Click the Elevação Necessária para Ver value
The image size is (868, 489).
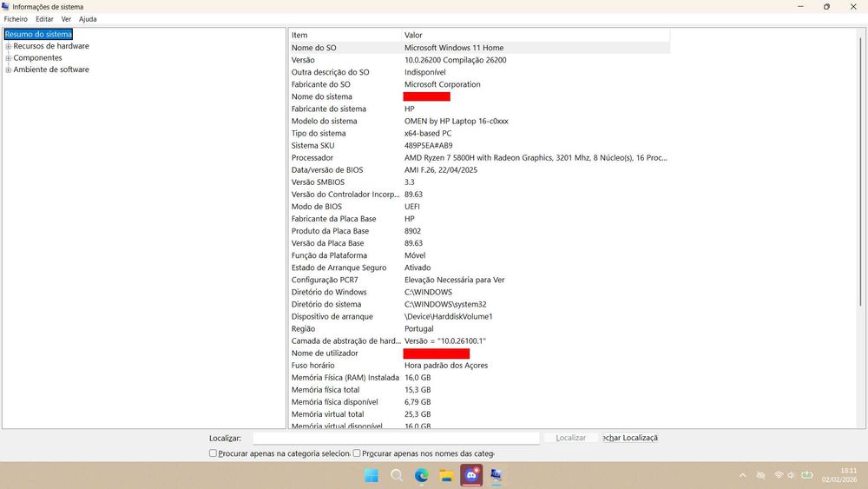coord(455,280)
